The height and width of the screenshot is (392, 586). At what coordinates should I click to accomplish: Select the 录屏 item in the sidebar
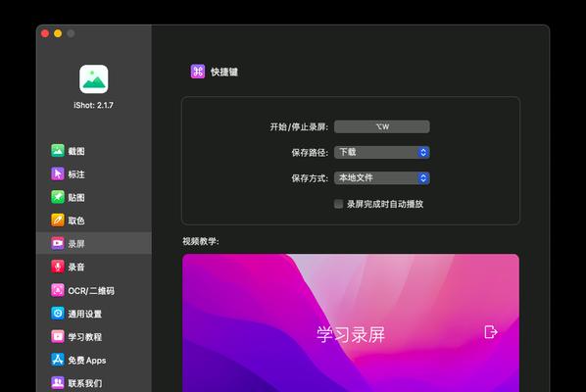(94, 243)
